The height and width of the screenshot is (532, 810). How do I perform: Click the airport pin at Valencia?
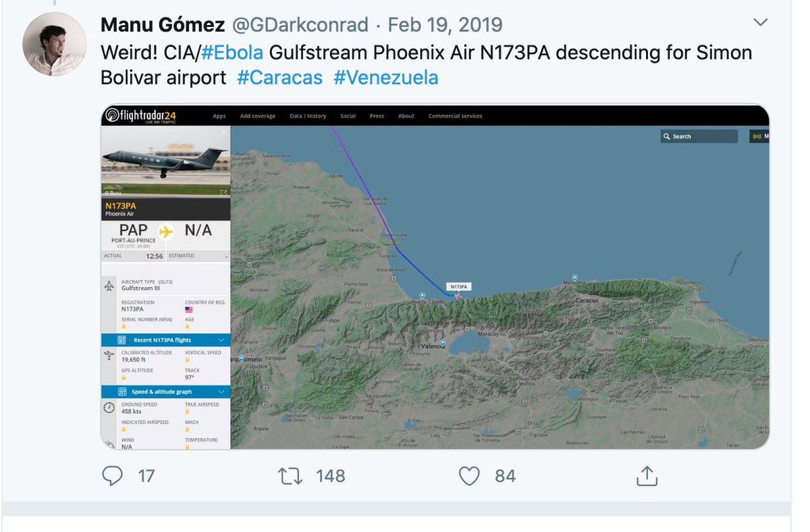click(442, 343)
